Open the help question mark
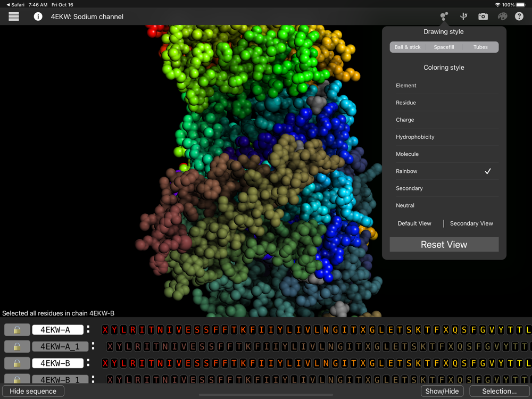Screen dimensions: 532x399 click(x=519, y=16)
